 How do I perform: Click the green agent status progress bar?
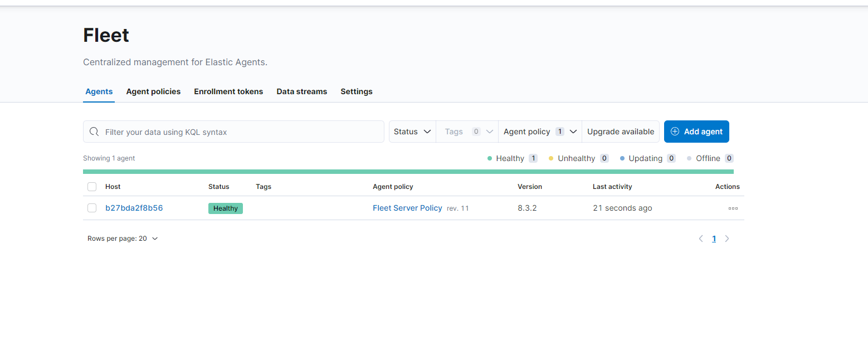coord(408,172)
